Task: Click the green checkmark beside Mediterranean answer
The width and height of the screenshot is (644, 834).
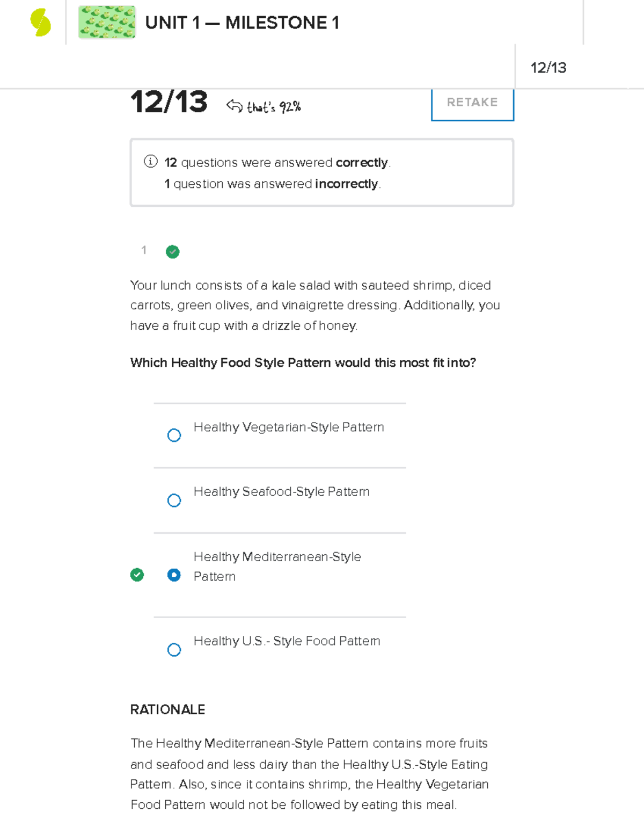Action: coord(138,575)
